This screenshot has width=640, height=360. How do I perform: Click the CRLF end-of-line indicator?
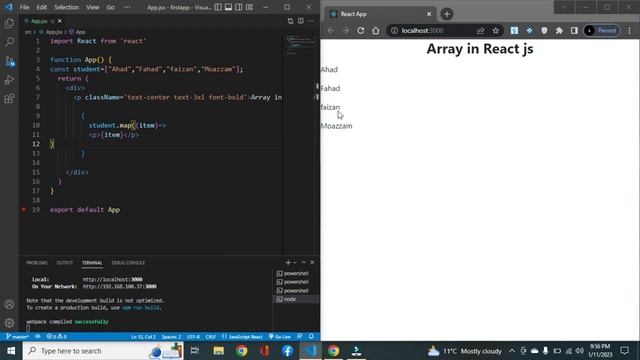click(x=211, y=337)
